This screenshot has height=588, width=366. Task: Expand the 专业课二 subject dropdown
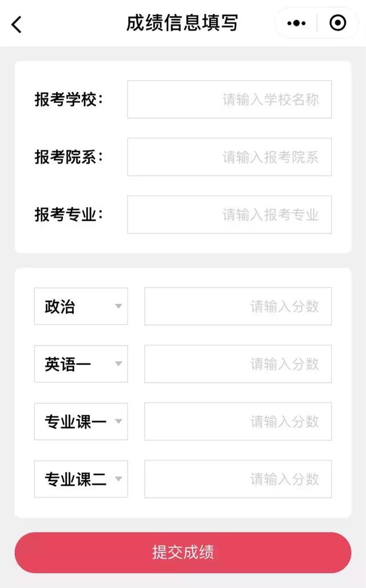click(81, 479)
